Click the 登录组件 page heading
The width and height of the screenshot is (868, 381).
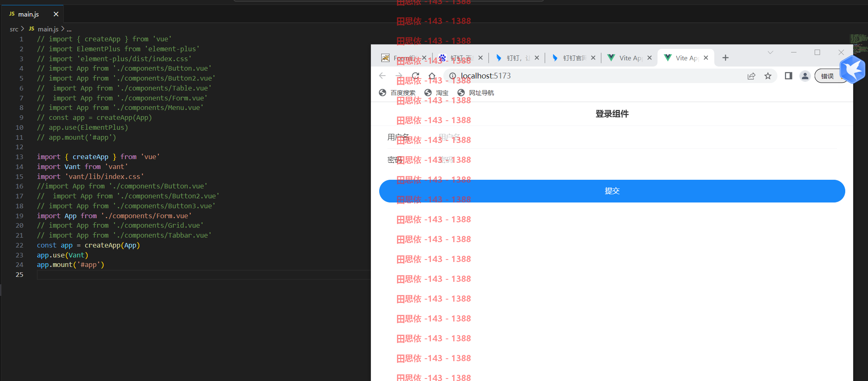pyautogui.click(x=612, y=114)
